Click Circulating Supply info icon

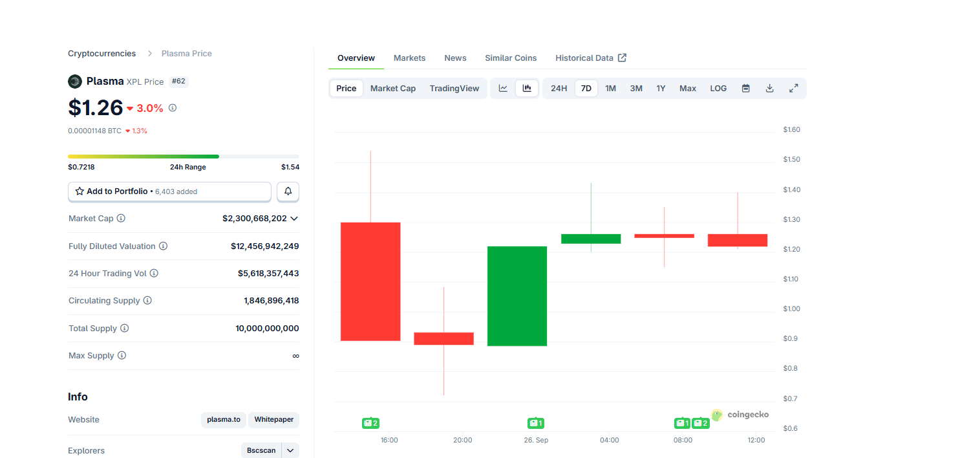[147, 301]
